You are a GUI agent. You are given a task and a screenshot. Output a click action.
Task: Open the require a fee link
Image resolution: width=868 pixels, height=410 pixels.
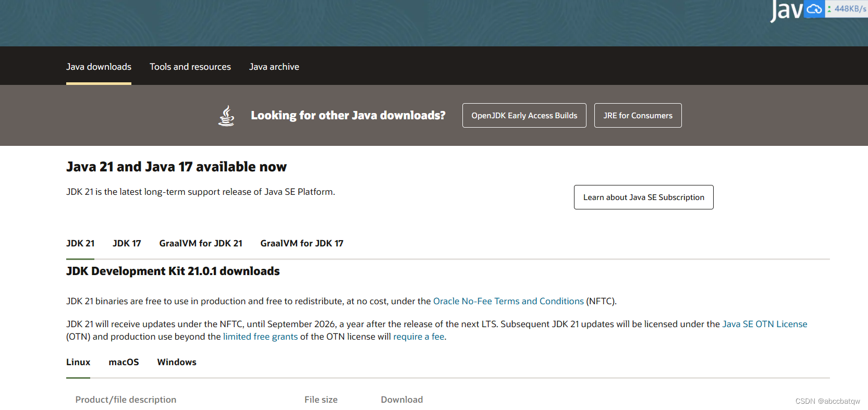[419, 337]
